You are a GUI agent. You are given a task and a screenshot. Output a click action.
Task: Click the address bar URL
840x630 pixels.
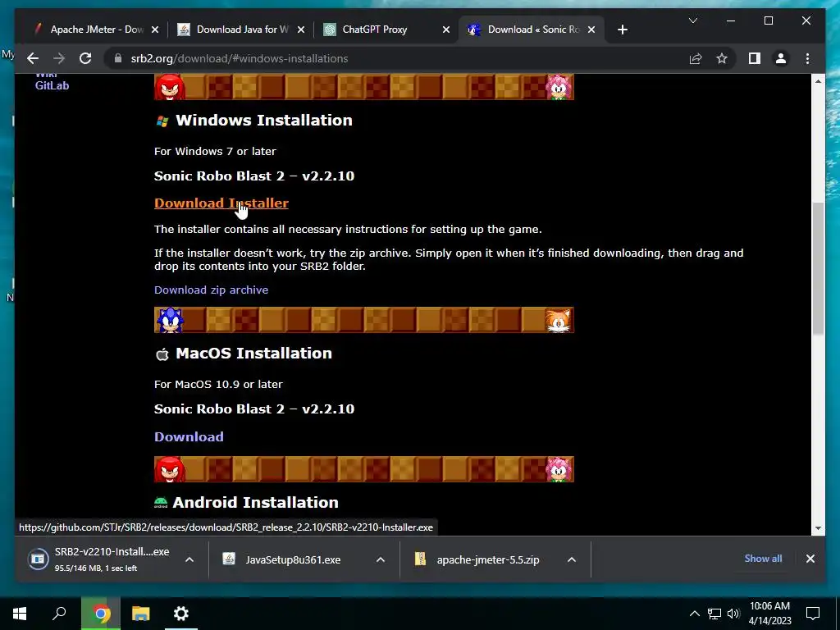tap(240, 58)
